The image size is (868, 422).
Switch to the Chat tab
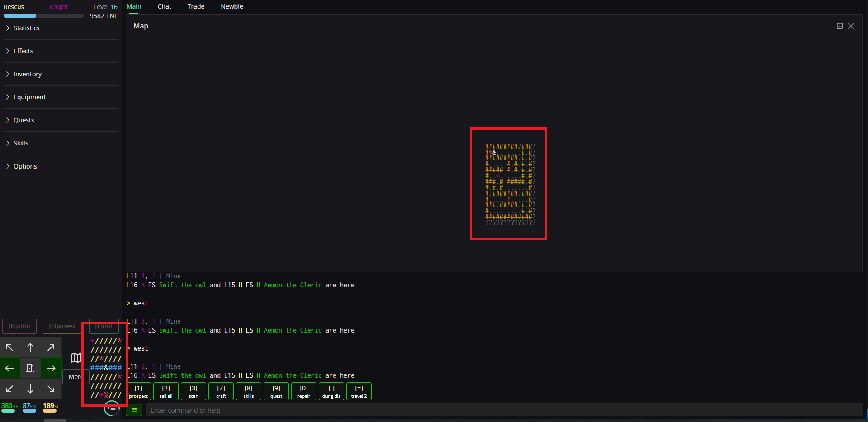click(x=164, y=6)
